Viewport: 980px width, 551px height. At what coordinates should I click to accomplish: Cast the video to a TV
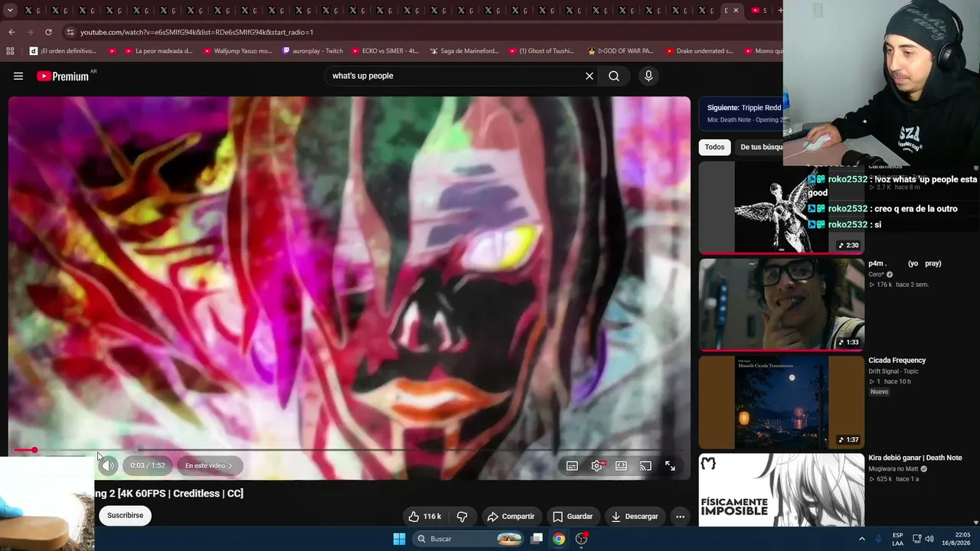coord(645,465)
